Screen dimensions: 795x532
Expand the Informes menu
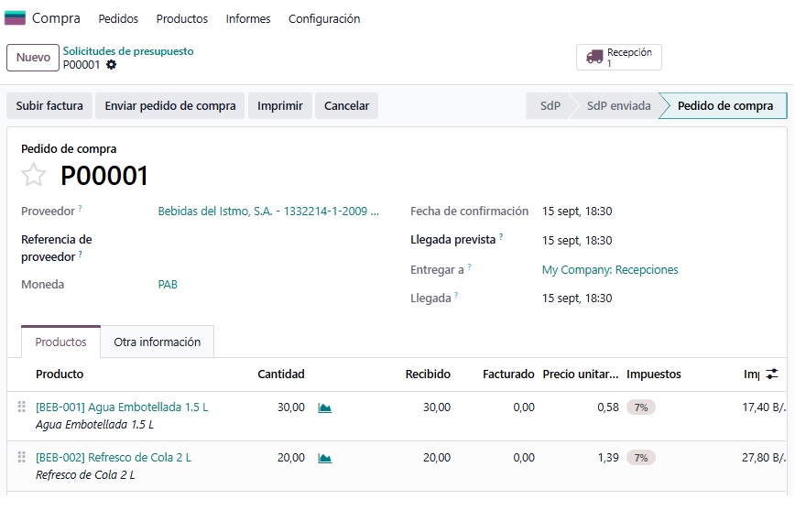click(x=248, y=18)
